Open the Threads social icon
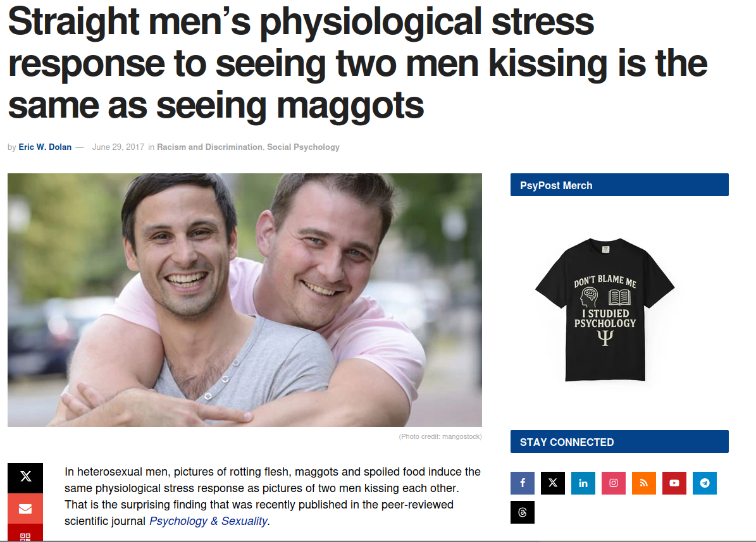The height and width of the screenshot is (542, 756). click(x=522, y=512)
